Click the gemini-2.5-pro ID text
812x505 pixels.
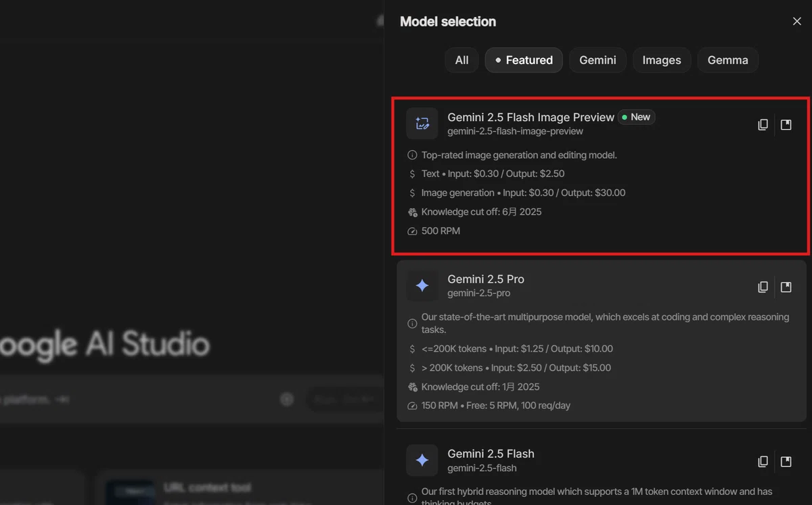(478, 293)
